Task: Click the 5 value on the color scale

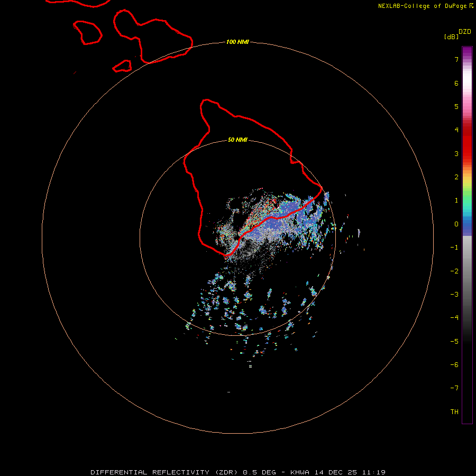Action: [456, 106]
